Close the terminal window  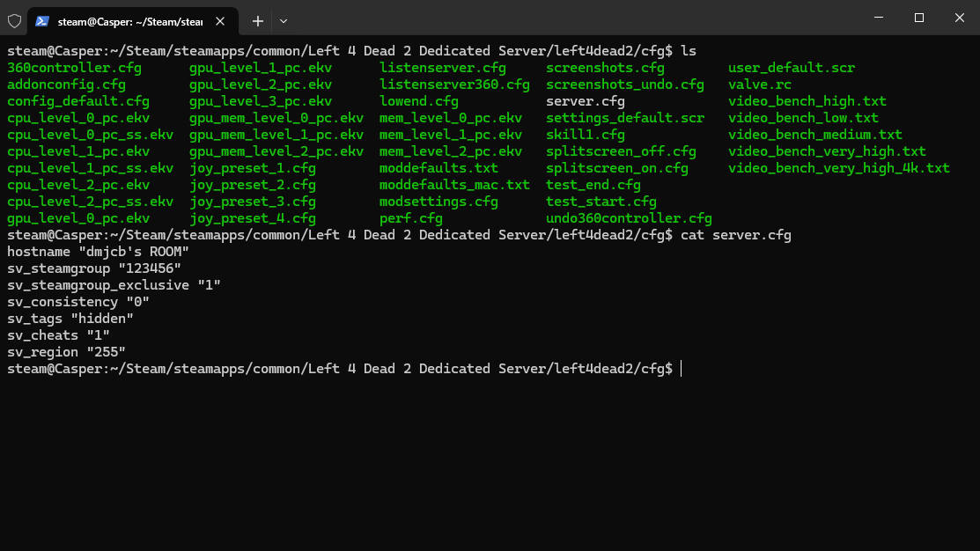[x=960, y=18]
